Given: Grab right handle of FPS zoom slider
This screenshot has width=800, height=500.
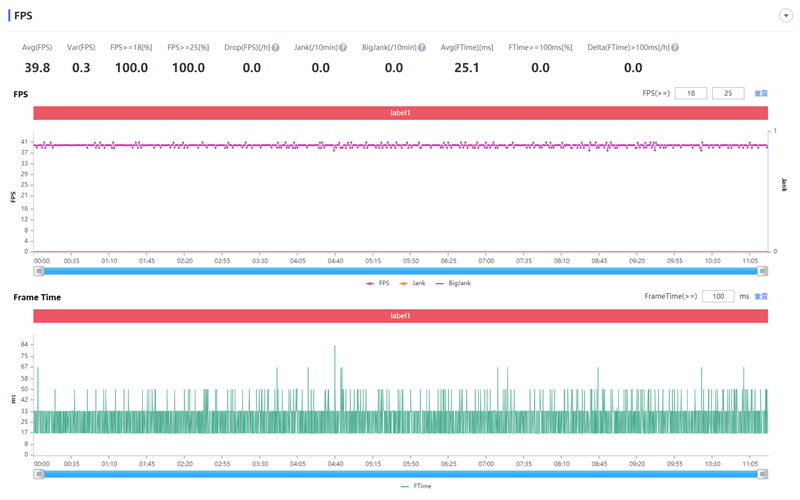Looking at the screenshot, I should tap(762, 271).
